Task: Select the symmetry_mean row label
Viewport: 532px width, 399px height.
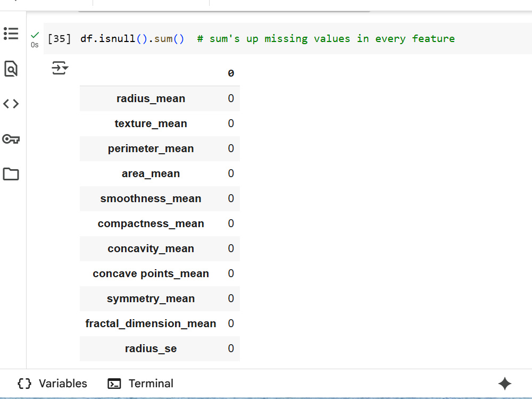Action: coord(151,298)
